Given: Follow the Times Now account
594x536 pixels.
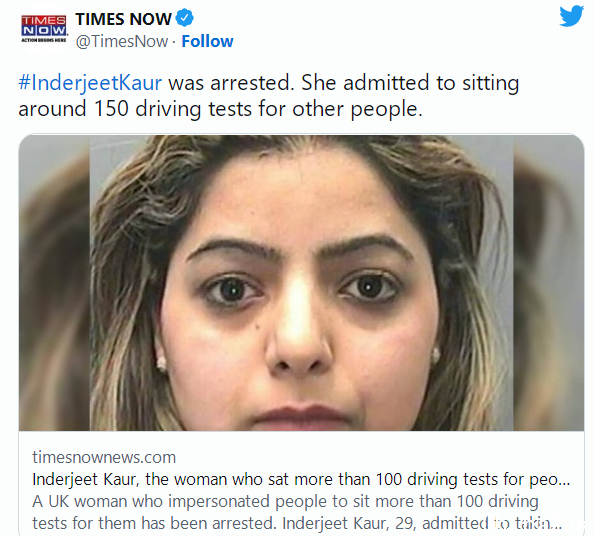Looking at the screenshot, I should click(207, 41).
